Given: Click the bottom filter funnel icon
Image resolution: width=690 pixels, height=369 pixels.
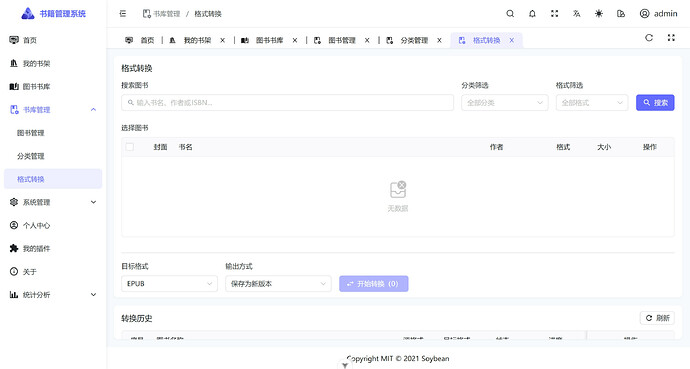Looking at the screenshot, I should tap(345, 365).
